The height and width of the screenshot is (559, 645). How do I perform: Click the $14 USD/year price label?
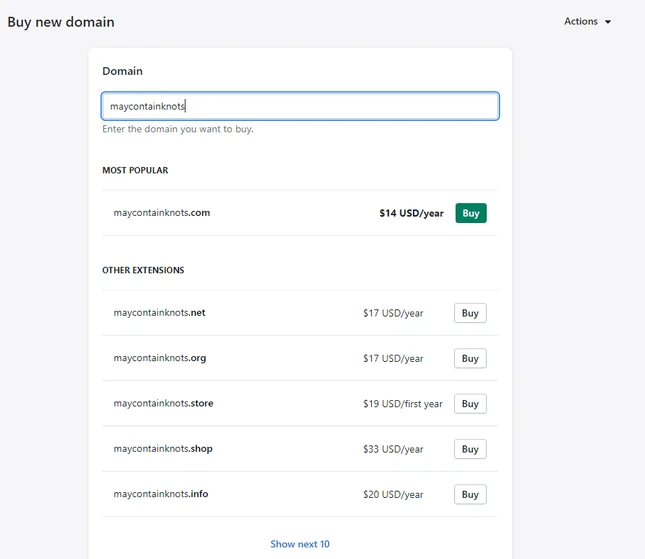[411, 213]
